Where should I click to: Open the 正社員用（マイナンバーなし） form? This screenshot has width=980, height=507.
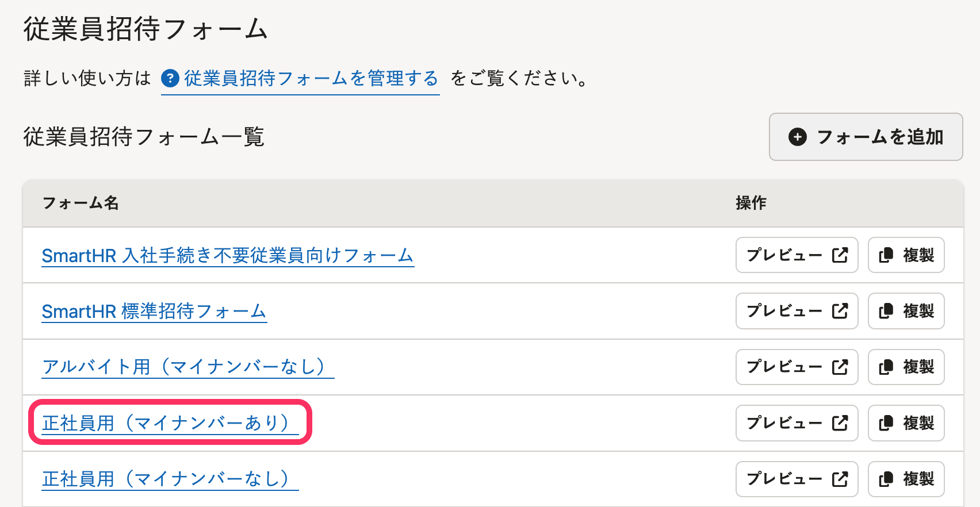[170, 479]
